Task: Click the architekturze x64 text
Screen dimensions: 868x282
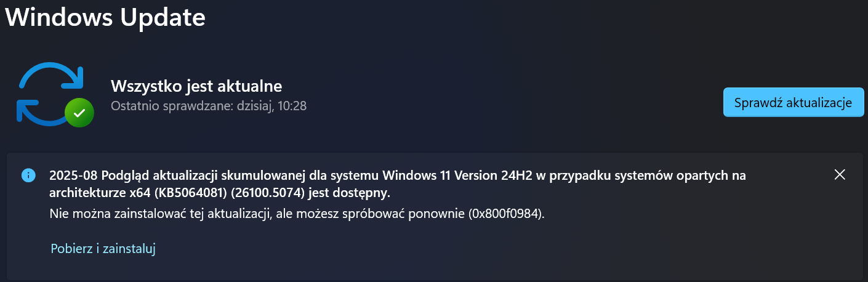Action: click(105, 193)
